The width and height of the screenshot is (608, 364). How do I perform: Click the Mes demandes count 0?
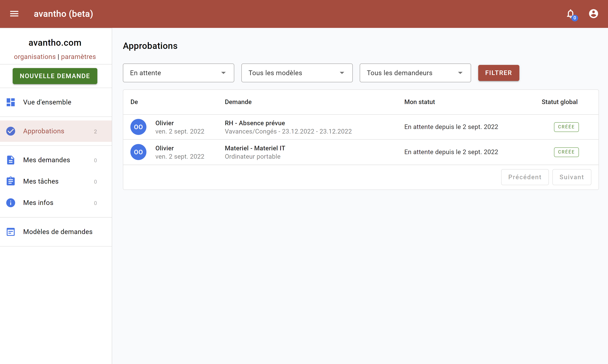pos(95,160)
